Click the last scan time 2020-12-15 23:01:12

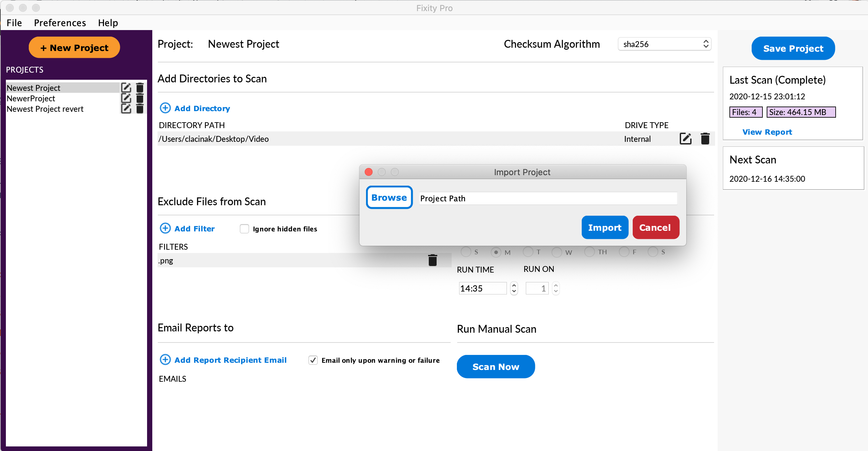[x=767, y=96]
